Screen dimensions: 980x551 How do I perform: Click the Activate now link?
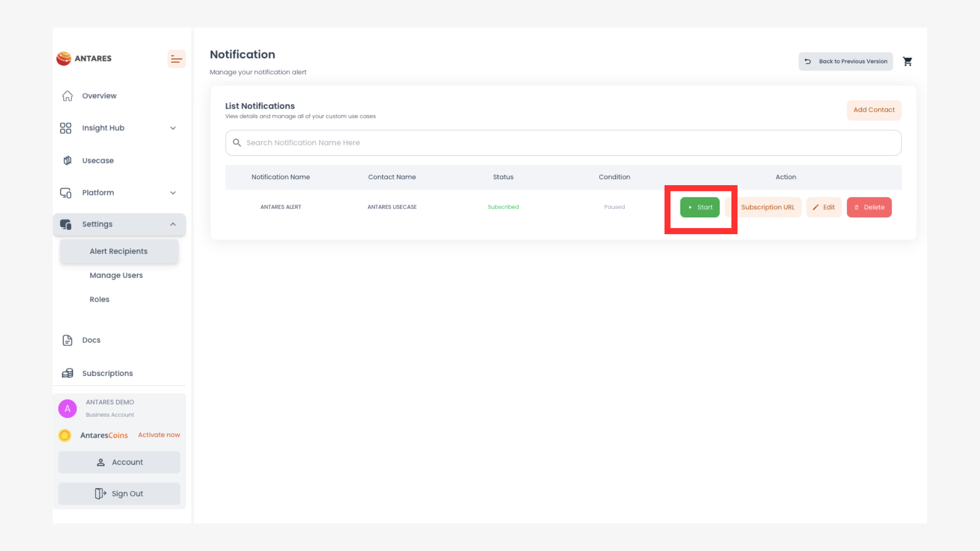click(159, 435)
